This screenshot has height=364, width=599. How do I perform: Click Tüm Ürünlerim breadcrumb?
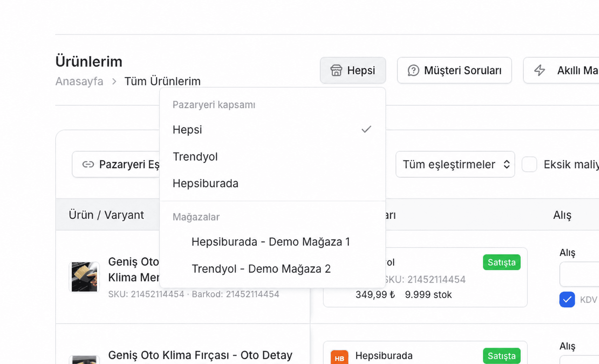[162, 81]
